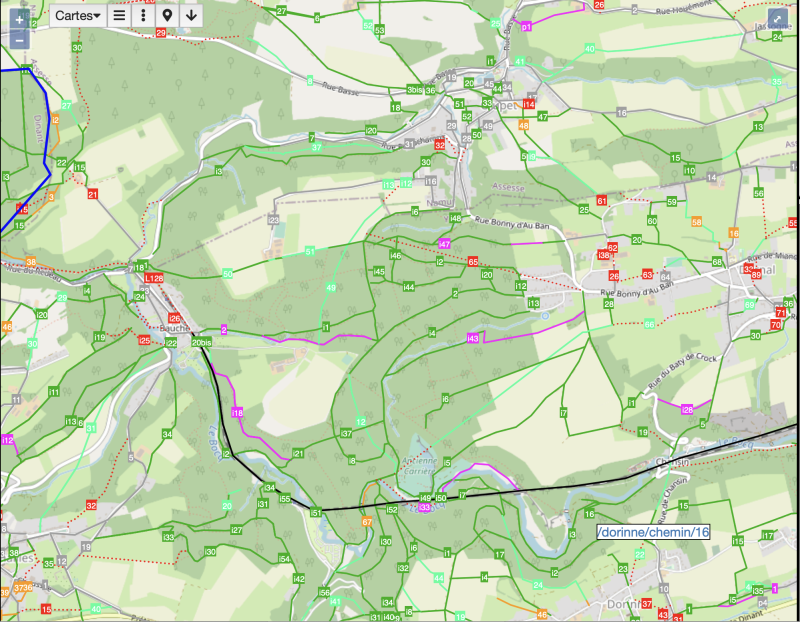Click magenta path marker i43
Screen dimensions: 800x622
pyautogui.click(x=474, y=338)
